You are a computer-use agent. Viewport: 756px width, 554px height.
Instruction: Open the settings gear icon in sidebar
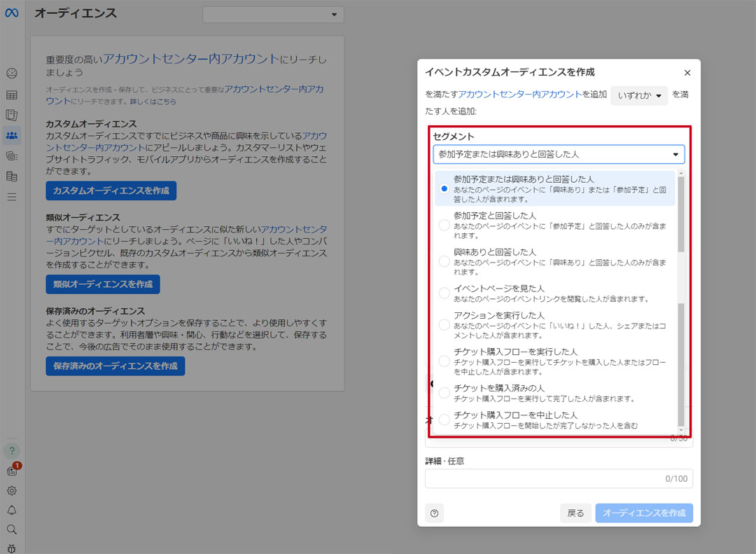tap(12, 491)
